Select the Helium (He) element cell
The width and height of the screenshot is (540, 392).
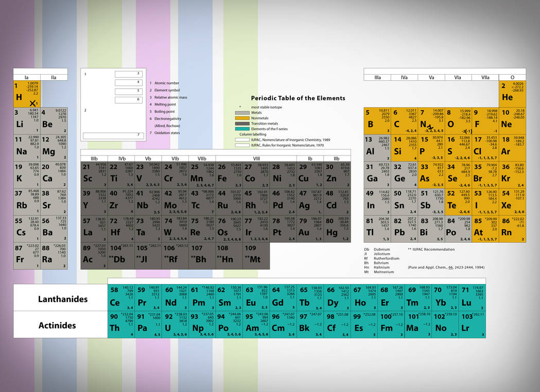[x=512, y=94]
